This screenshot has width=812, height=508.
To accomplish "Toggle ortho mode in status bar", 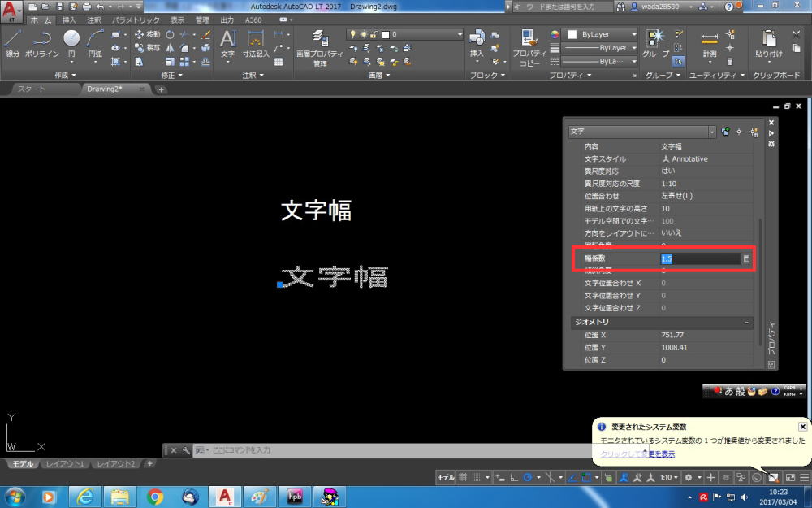I will pyautogui.click(x=514, y=477).
